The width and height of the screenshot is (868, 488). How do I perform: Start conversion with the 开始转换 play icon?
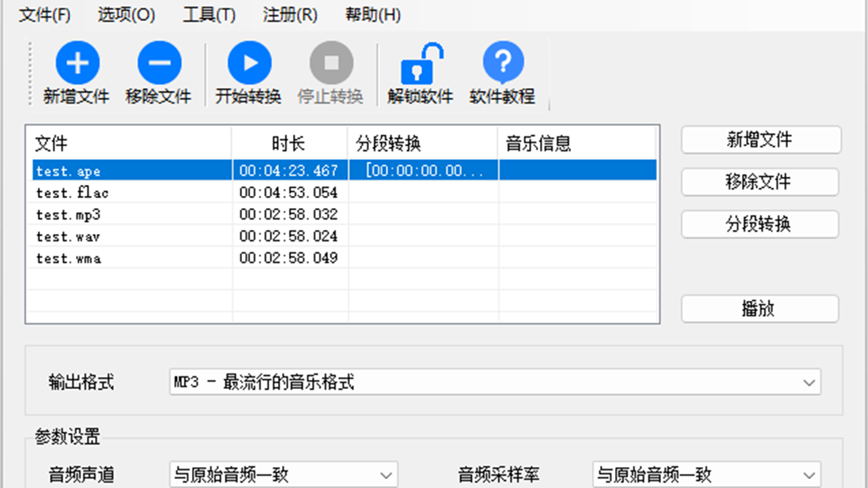[249, 64]
